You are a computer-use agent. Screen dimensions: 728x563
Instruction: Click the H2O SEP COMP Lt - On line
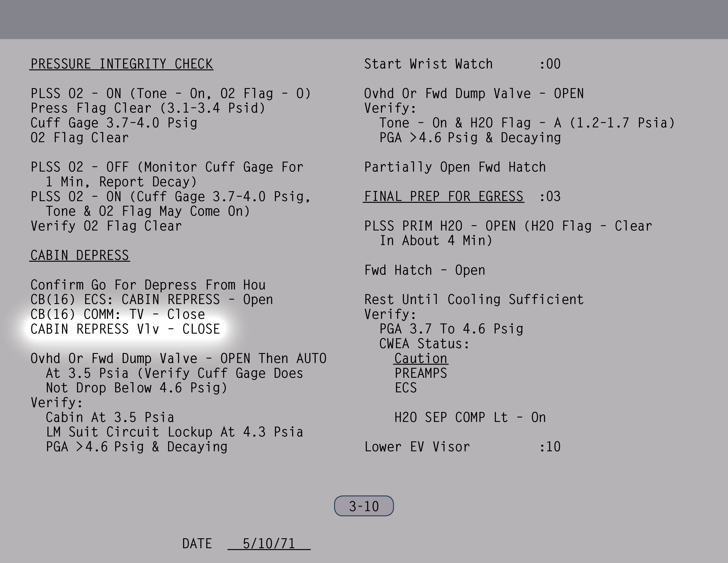(x=470, y=418)
